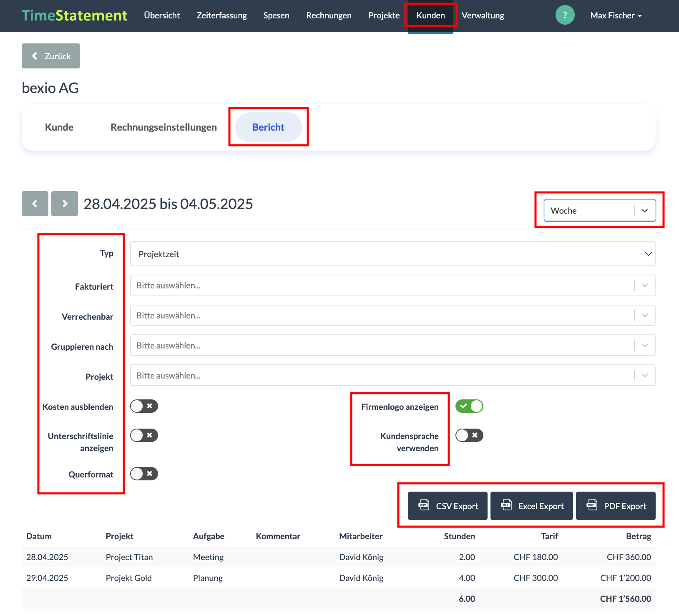679x616 pixels.
Task: Enable the Kosten ausblenden toggle
Action: [x=144, y=406]
